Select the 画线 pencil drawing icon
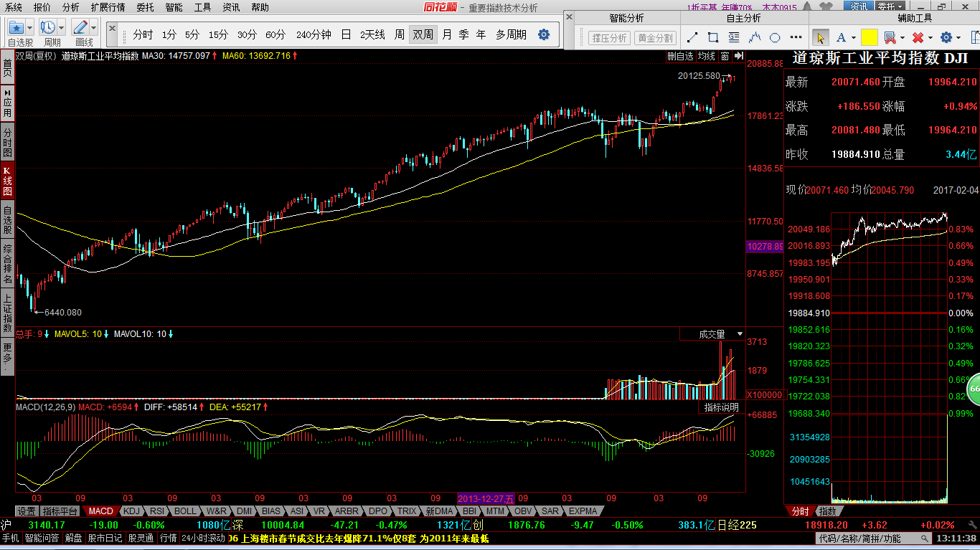Image resolution: width=980 pixels, height=550 pixels. click(80, 27)
